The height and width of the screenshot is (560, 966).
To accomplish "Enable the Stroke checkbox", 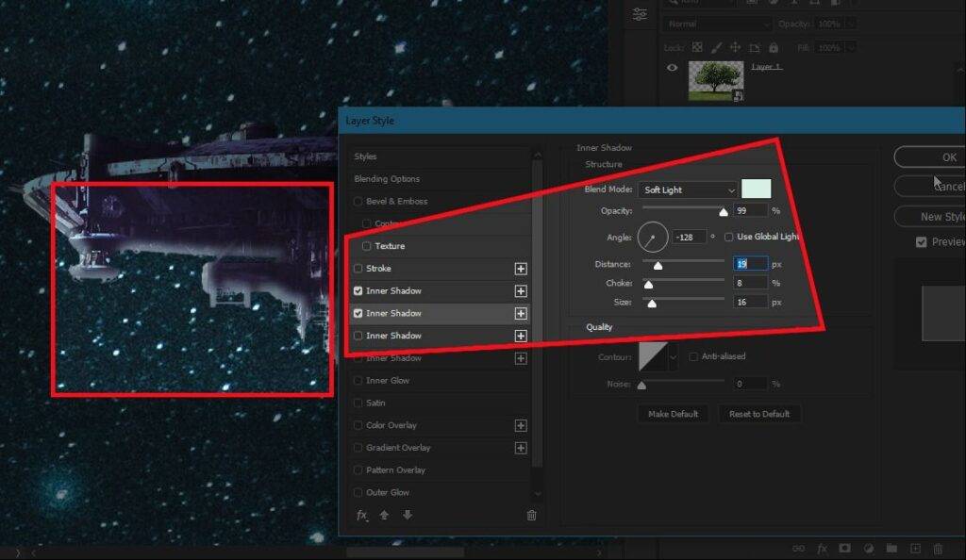I will coord(358,269).
